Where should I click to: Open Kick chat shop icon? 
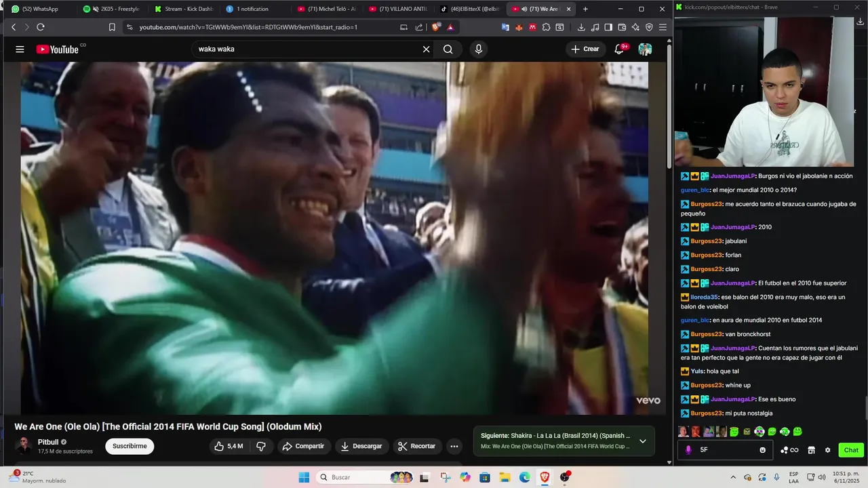[x=811, y=450]
